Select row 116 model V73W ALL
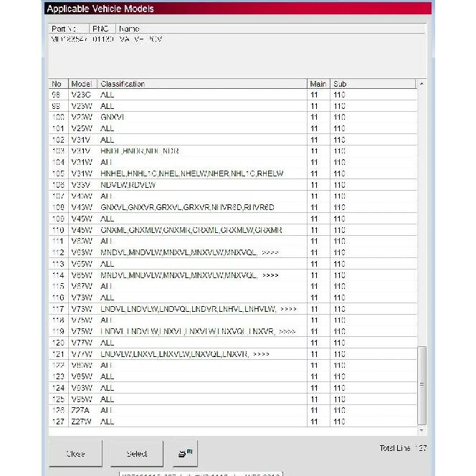 [233, 297]
